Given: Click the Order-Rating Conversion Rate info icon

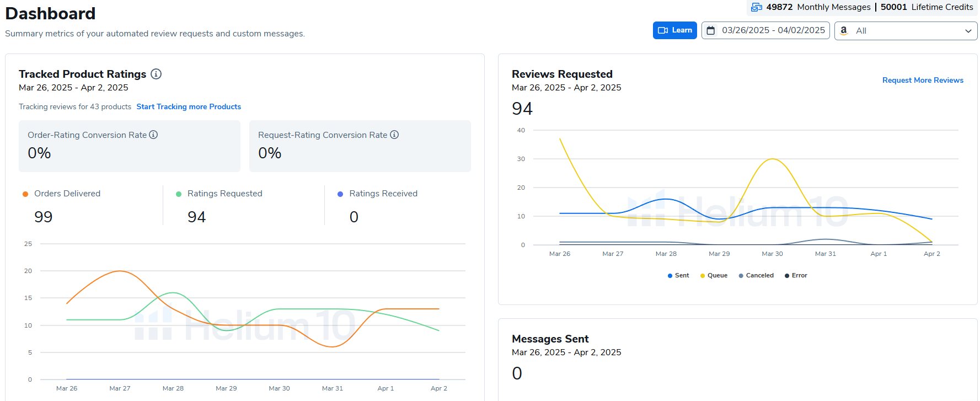Looking at the screenshot, I should click(x=153, y=135).
